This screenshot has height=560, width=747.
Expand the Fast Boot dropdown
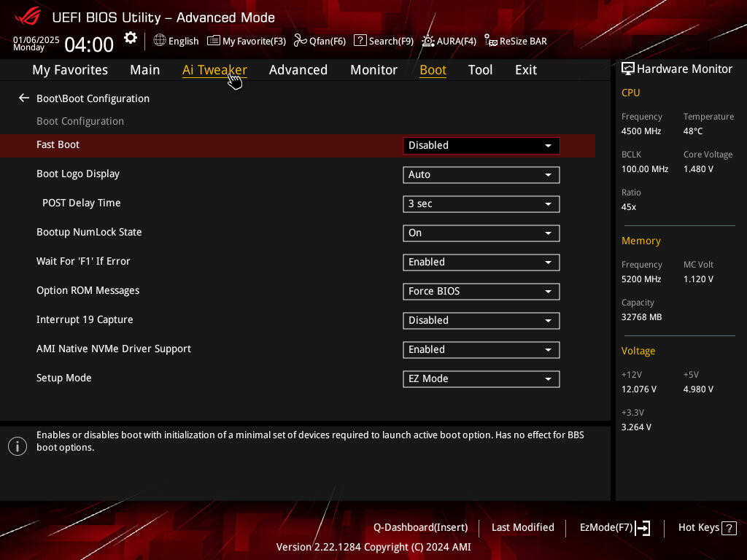tap(481, 146)
